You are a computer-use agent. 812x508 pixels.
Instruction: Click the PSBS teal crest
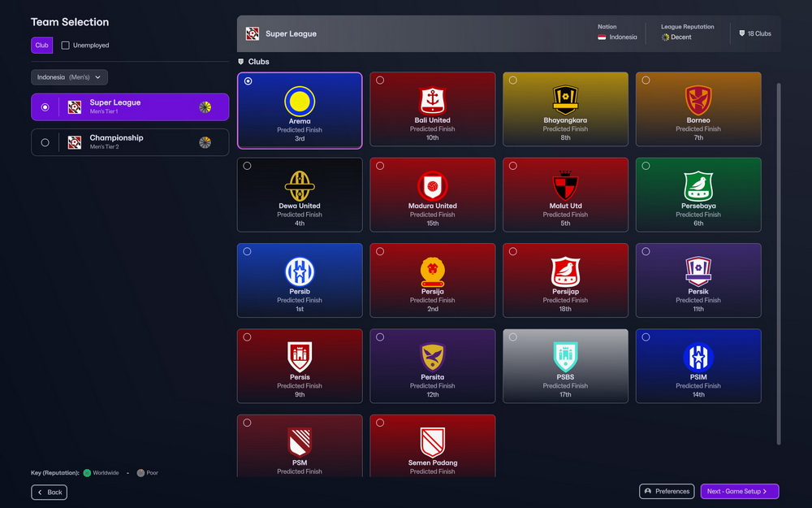click(x=565, y=358)
